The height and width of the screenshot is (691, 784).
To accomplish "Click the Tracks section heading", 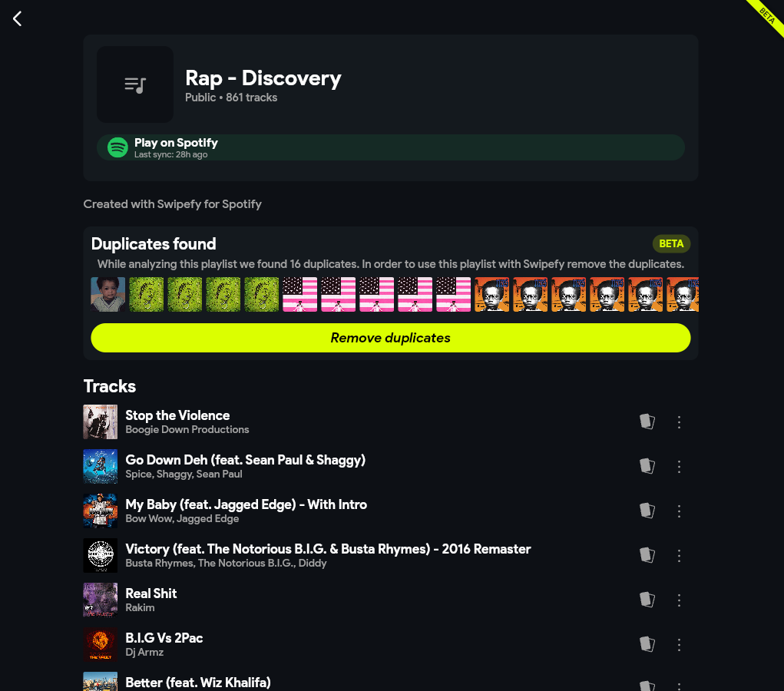I will pyautogui.click(x=110, y=386).
